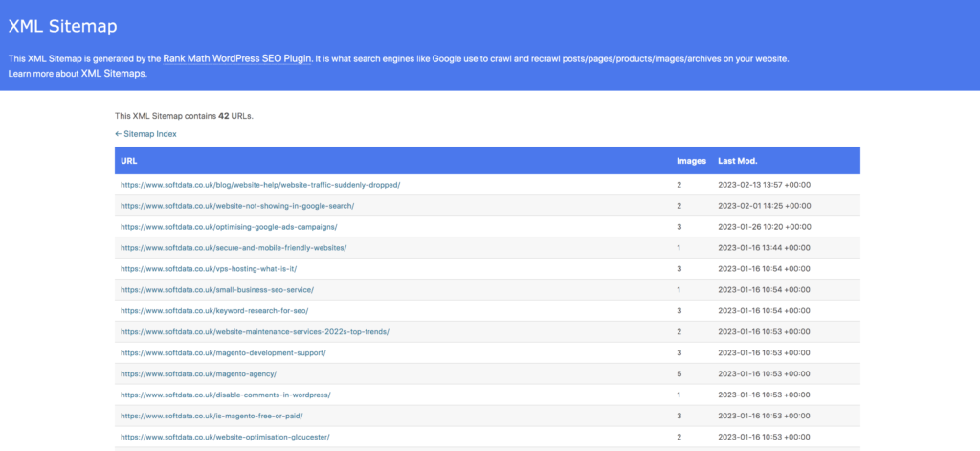
Task: Click the date 2023-01-16 13:44 +00:00
Action: 764,248
